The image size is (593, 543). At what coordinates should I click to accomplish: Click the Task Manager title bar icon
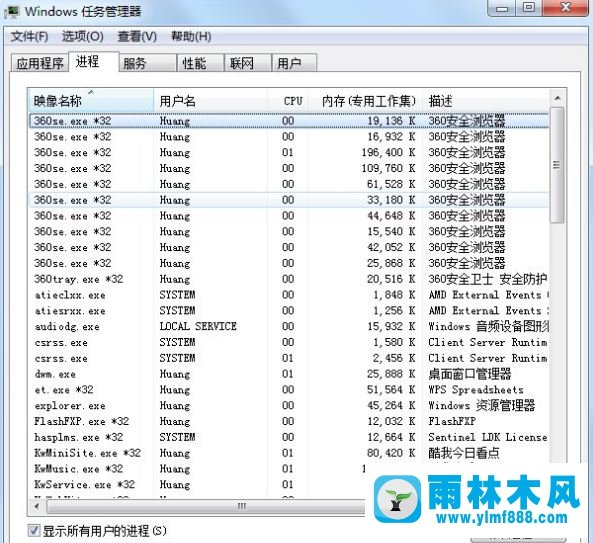coord(12,12)
